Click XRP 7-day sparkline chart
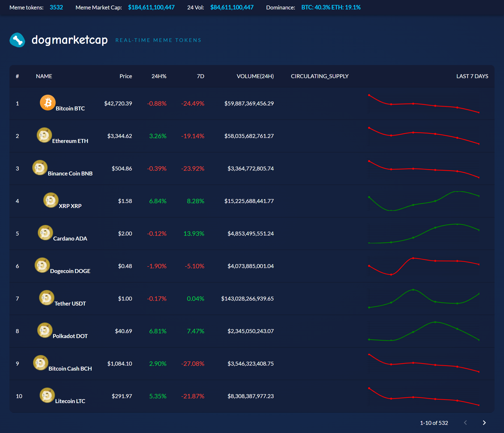Viewport: 504px width, 433px height. pyautogui.click(x=424, y=201)
